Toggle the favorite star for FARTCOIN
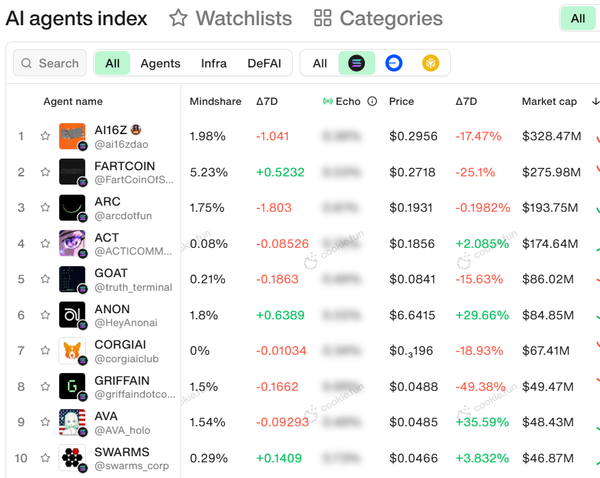The width and height of the screenshot is (600, 478). 45,172
